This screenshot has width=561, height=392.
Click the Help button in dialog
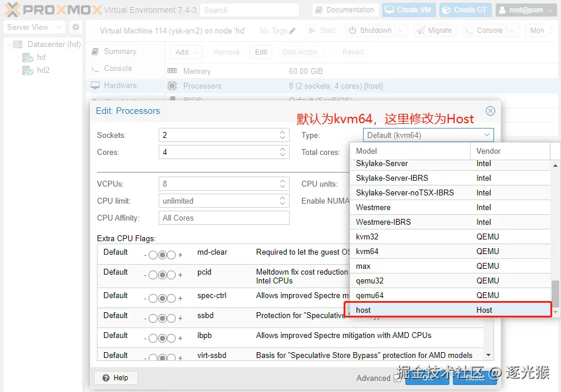coord(116,378)
